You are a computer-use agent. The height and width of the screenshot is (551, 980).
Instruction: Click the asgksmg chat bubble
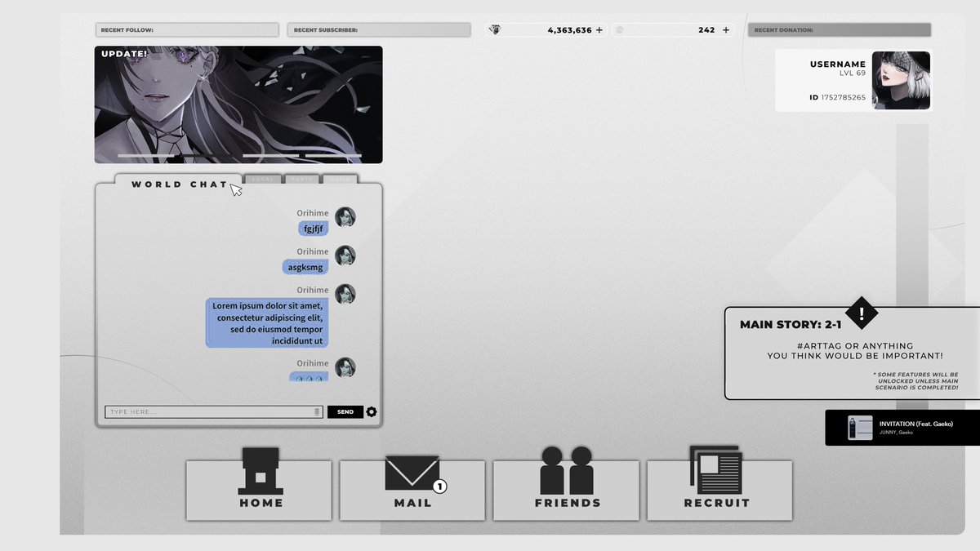coord(305,267)
